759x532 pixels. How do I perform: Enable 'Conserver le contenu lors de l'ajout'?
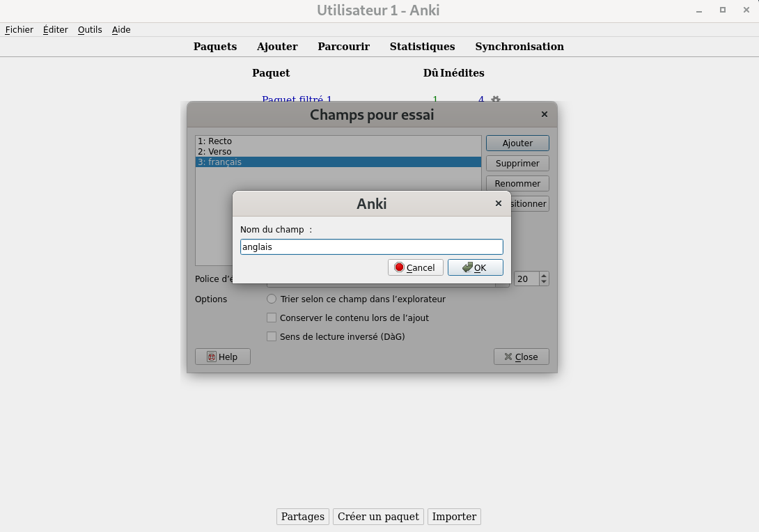[x=272, y=318]
